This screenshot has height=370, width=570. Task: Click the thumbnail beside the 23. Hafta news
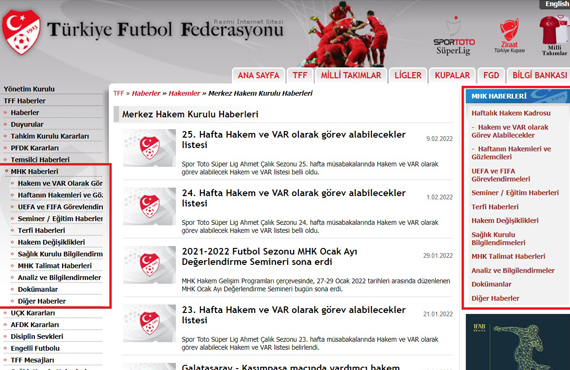149,323
